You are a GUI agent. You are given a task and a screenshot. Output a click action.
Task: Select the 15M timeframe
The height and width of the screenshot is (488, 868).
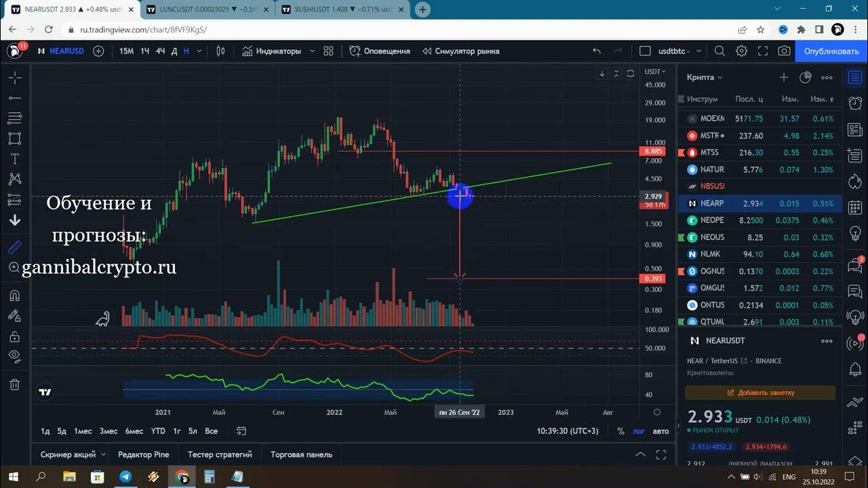coord(126,51)
